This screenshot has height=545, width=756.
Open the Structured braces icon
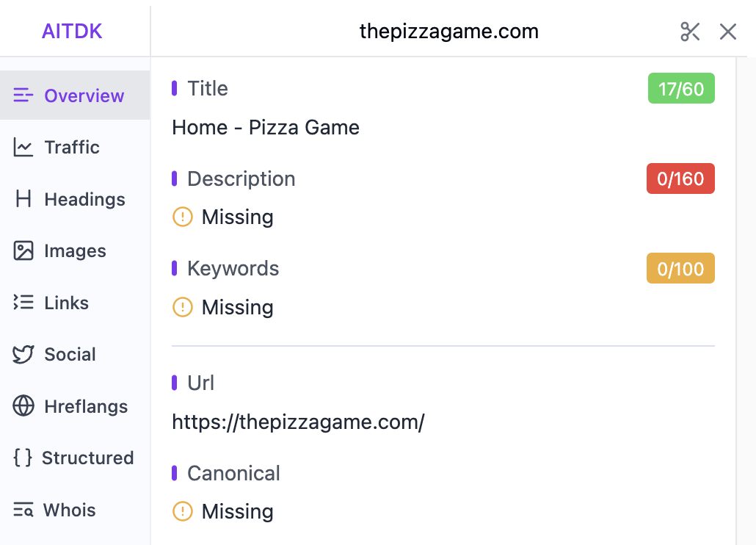tap(23, 458)
